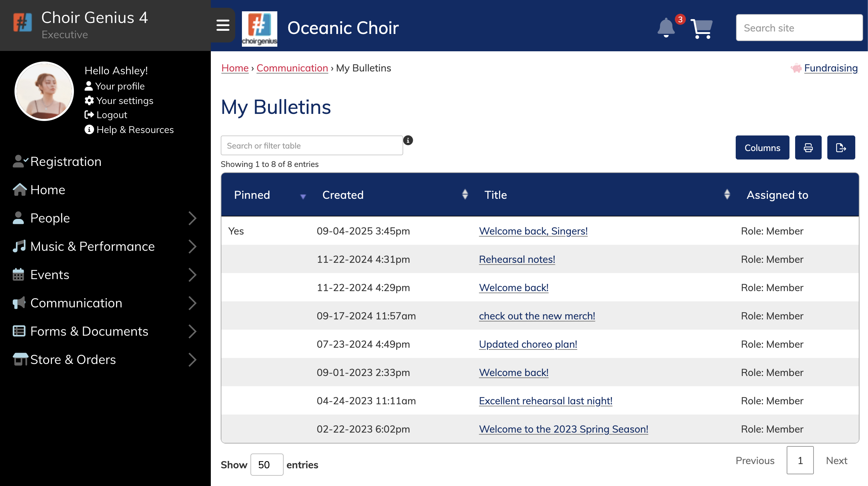Click the export table icon button
868x486 pixels.
point(841,148)
